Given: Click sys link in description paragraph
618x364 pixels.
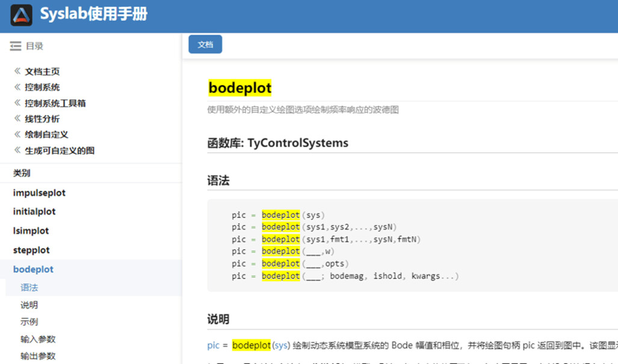Looking at the screenshot, I should 281,345.
